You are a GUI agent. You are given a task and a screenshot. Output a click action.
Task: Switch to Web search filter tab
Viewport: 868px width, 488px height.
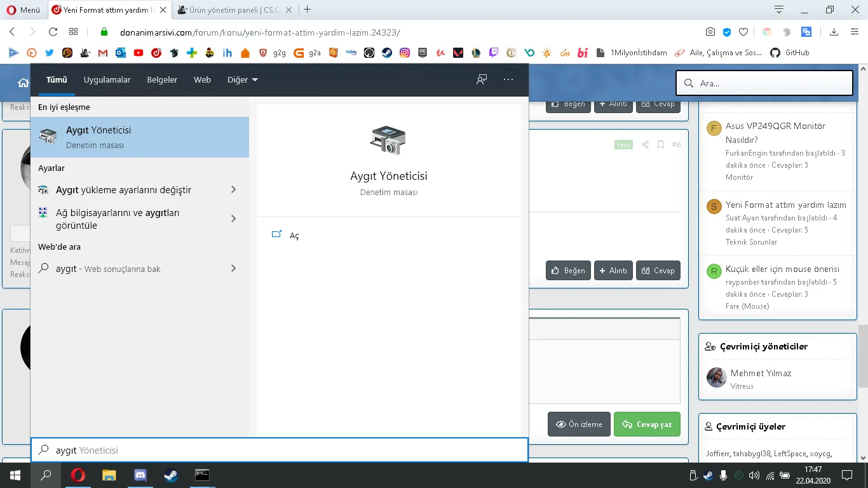click(x=202, y=79)
